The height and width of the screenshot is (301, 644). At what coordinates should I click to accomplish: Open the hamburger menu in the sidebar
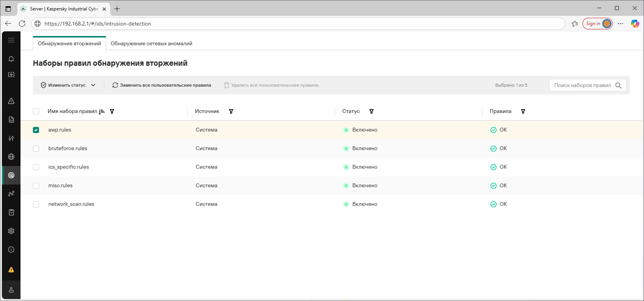click(11, 40)
